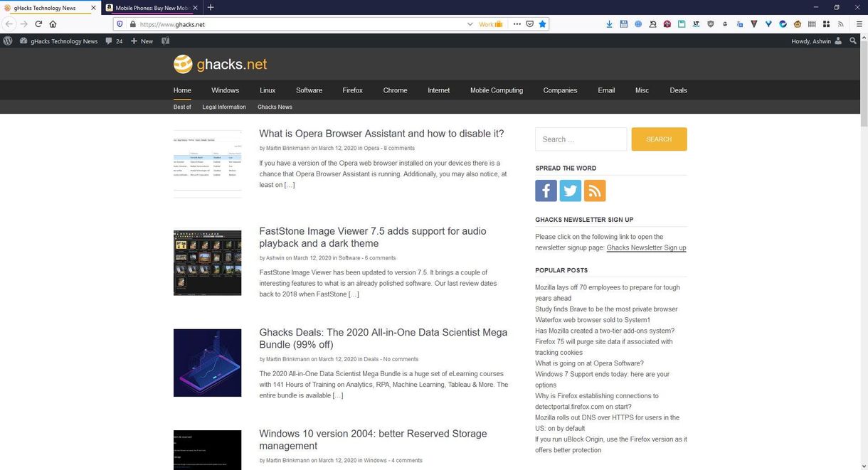This screenshot has width=868, height=470.
Task: Open the Firefox section in navigation
Action: (352, 90)
